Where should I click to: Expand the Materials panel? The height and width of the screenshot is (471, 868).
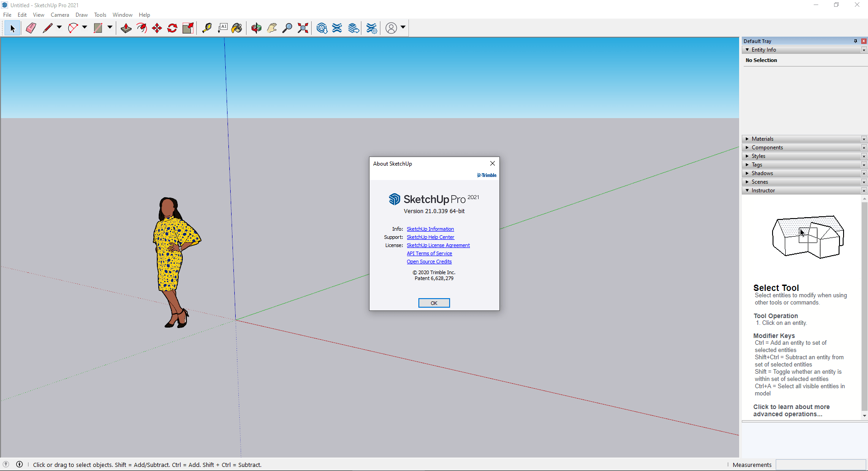pyautogui.click(x=763, y=139)
